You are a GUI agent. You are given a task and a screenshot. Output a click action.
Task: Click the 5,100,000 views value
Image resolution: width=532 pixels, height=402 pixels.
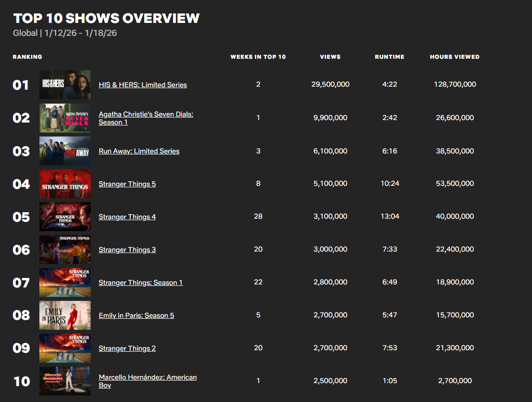(x=330, y=183)
